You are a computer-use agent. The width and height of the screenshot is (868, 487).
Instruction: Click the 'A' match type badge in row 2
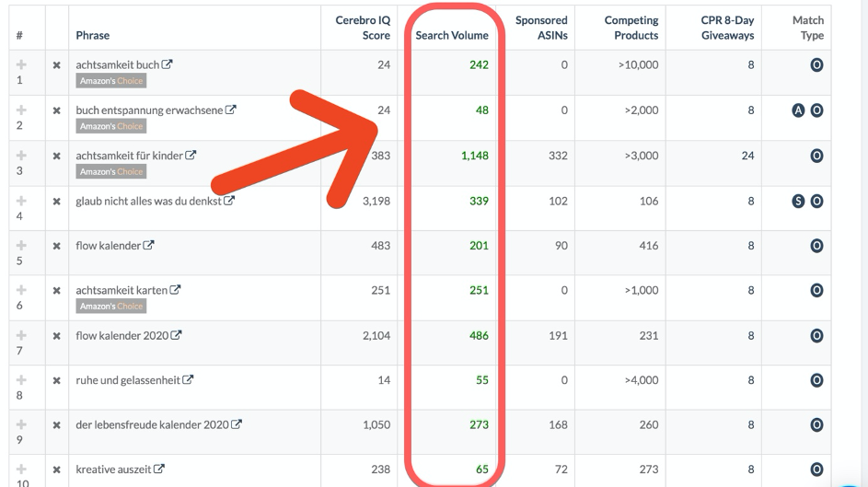798,110
